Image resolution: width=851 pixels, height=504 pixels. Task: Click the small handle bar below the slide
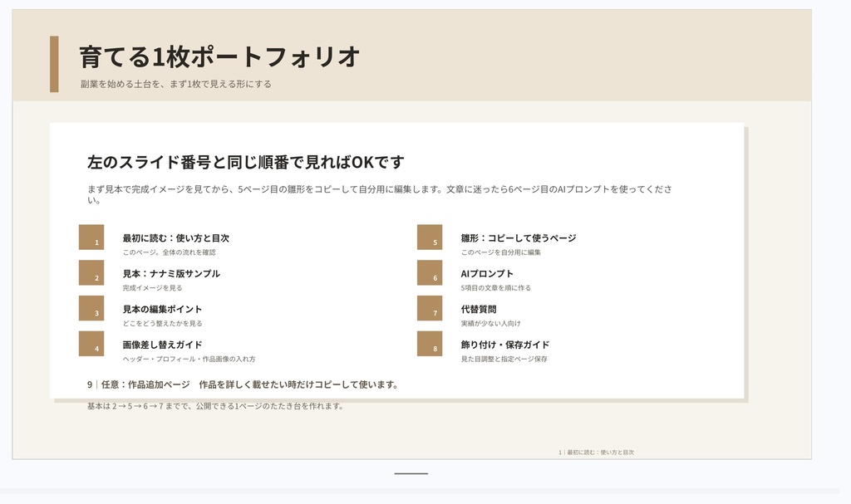tap(411, 473)
